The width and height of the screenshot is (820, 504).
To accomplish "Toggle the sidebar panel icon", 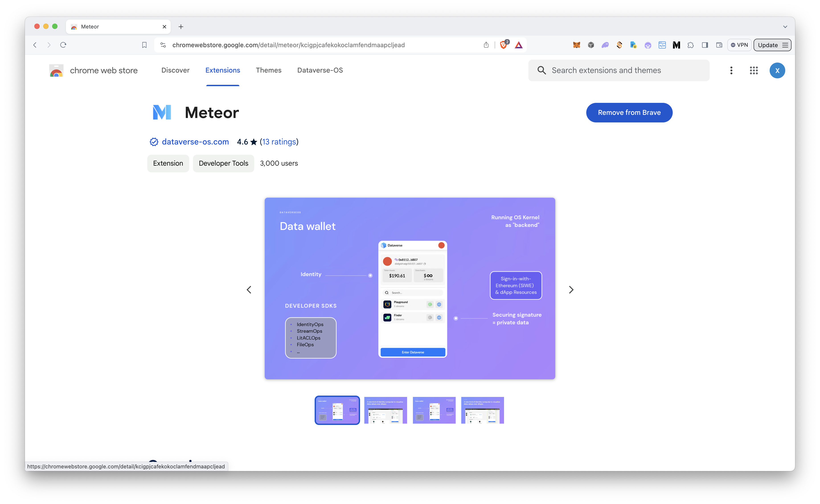I will [705, 45].
